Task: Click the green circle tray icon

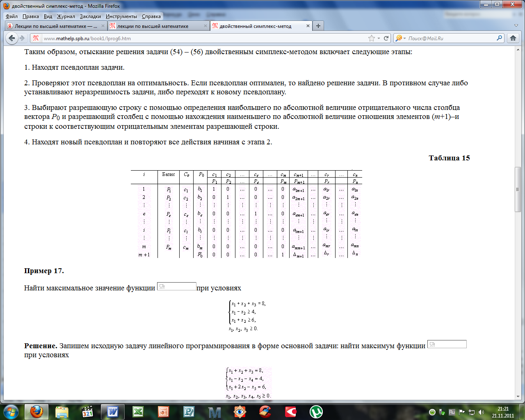Action: tap(432, 412)
